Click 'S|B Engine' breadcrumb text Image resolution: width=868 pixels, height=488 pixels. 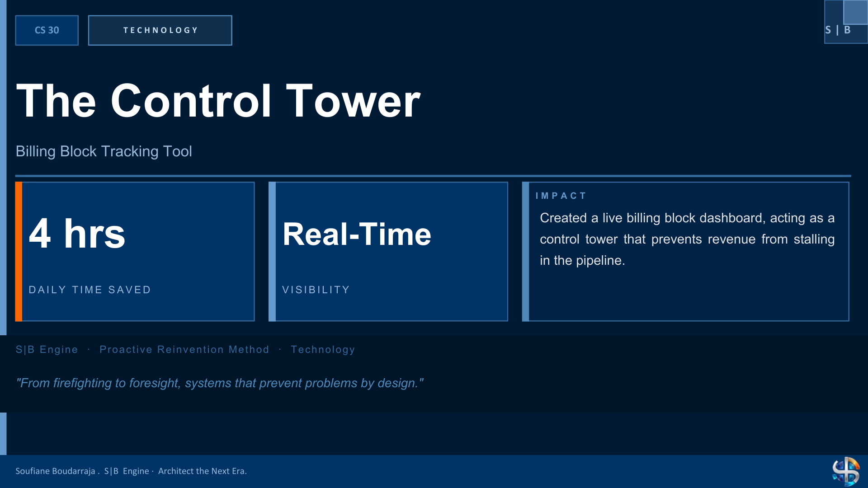click(x=47, y=349)
